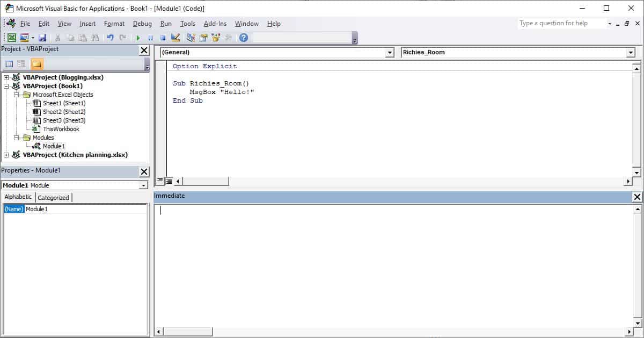Toggle Design Mode icon in toolbar
The width and height of the screenshot is (644, 338).
click(x=175, y=38)
